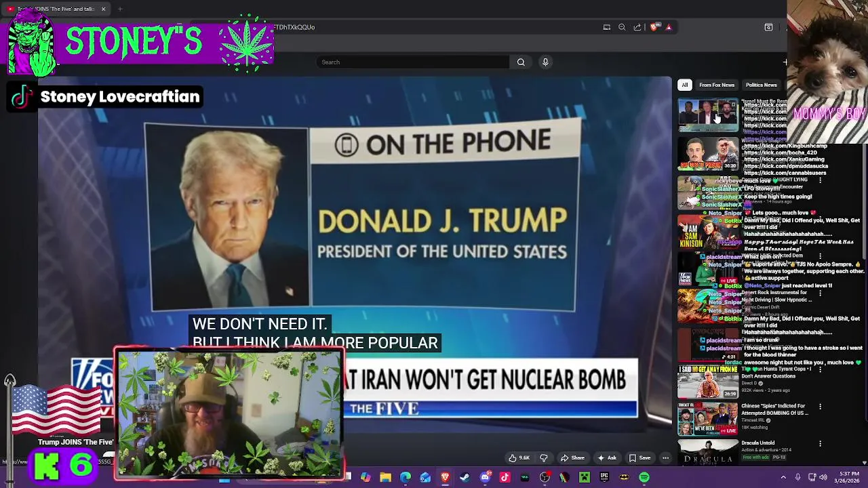Open Chinese Spies Indicted video title

click(774, 409)
